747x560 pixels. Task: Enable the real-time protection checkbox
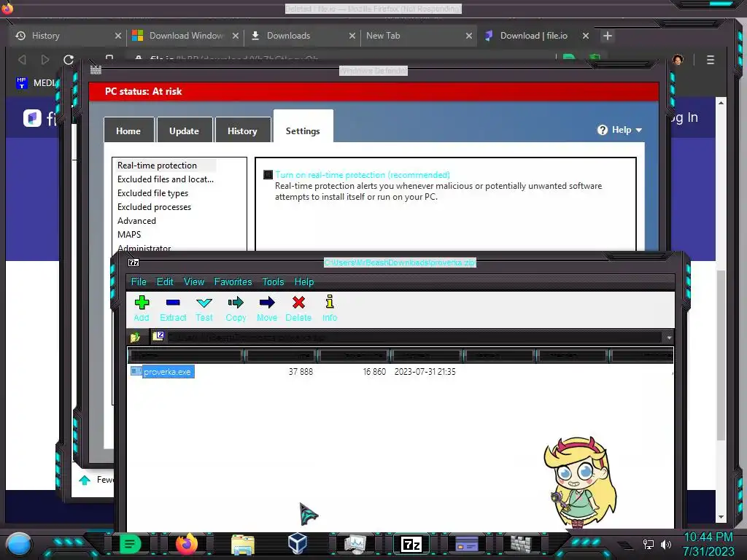[268, 175]
